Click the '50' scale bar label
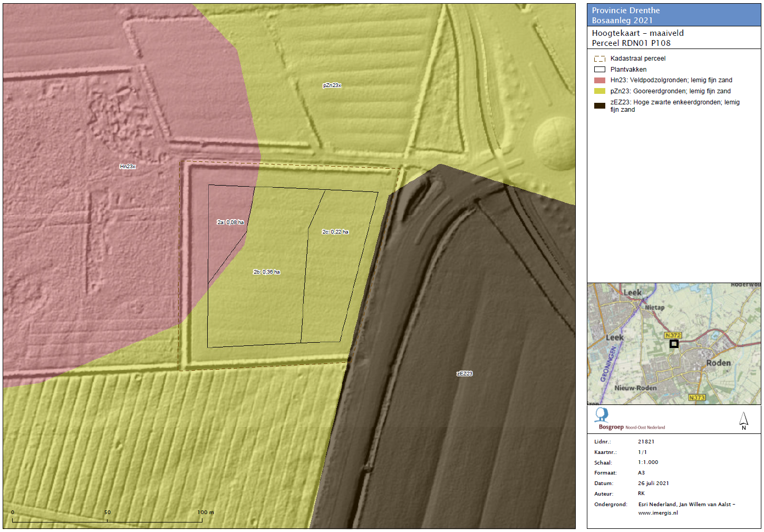The height and width of the screenshot is (532, 764). (108, 512)
